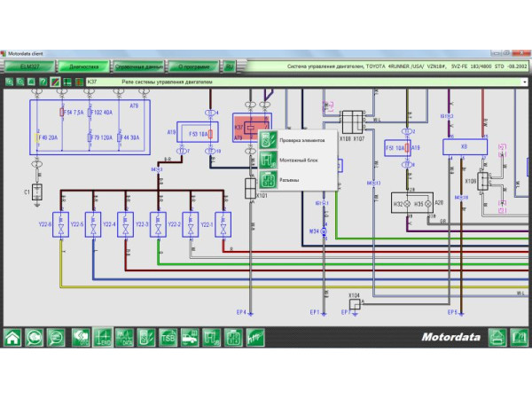Click the question mark help icon

(43, 82)
